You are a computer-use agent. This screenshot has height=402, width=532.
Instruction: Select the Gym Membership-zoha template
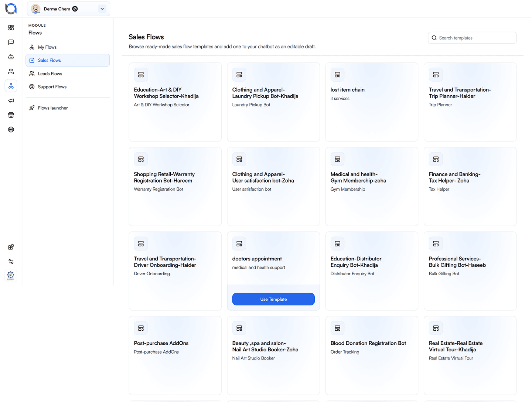pyautogui.click(x=372, y=187)
